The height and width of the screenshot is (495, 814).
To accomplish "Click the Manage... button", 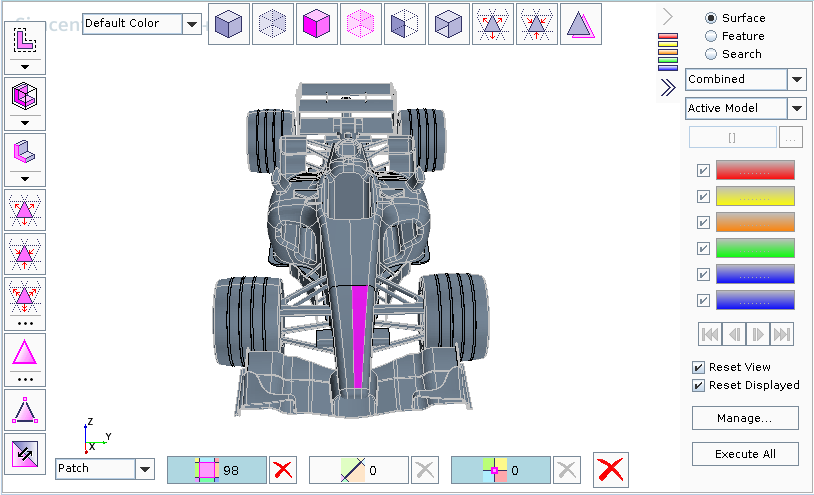I will coord(745,417).
